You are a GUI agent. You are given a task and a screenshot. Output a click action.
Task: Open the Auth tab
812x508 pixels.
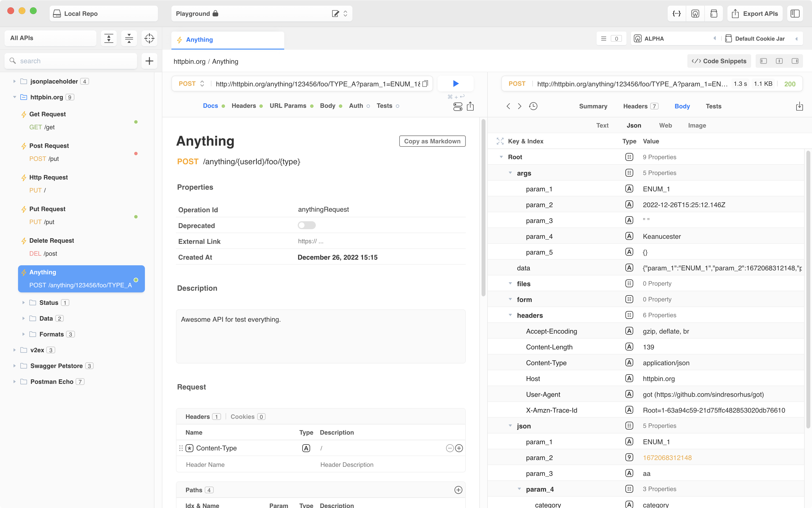356,106
